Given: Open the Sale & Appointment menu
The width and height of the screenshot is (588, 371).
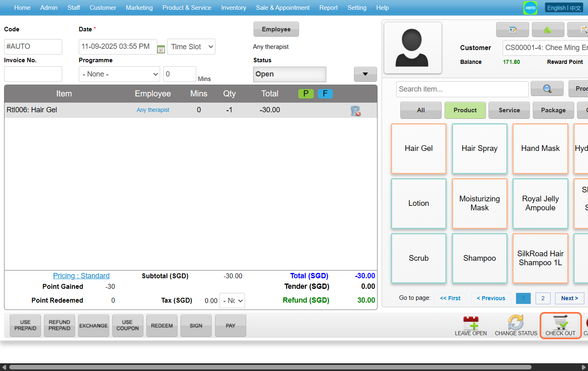Looking at the screenshot, I should click(x=282, y=8).
